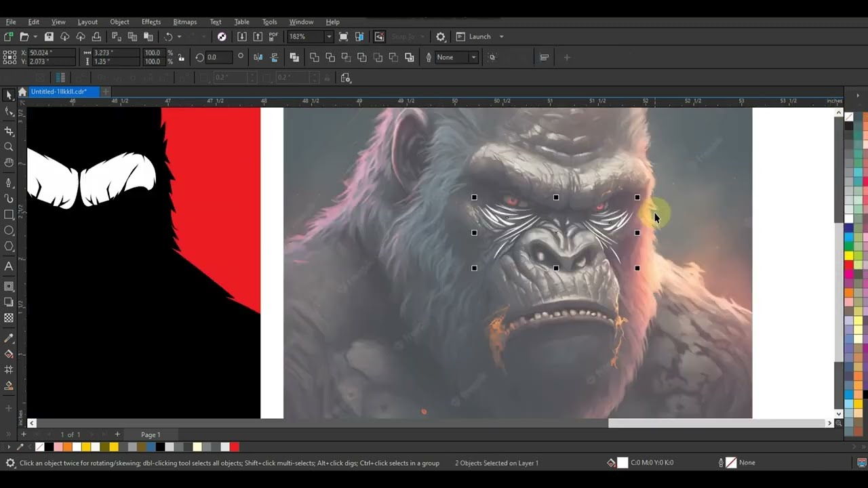
Task: Toggle the object origin grid
Action: tap(9, 58)
